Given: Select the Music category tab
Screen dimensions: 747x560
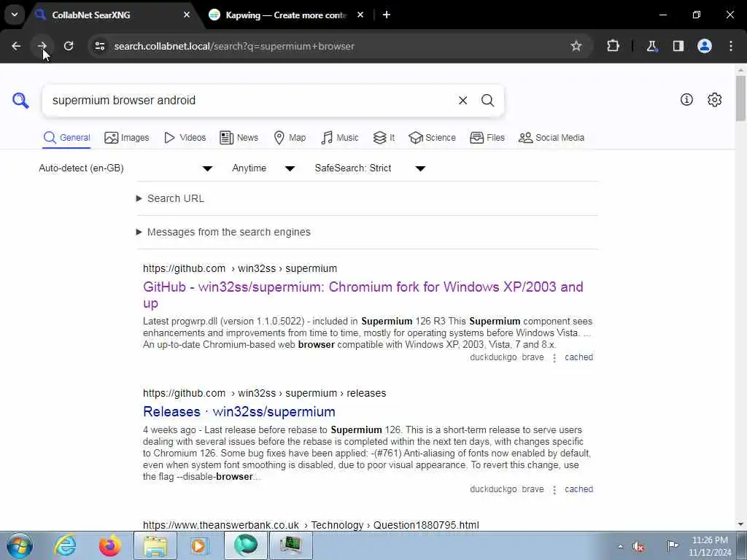Looking at the screenshot, I should click(340, 138).
